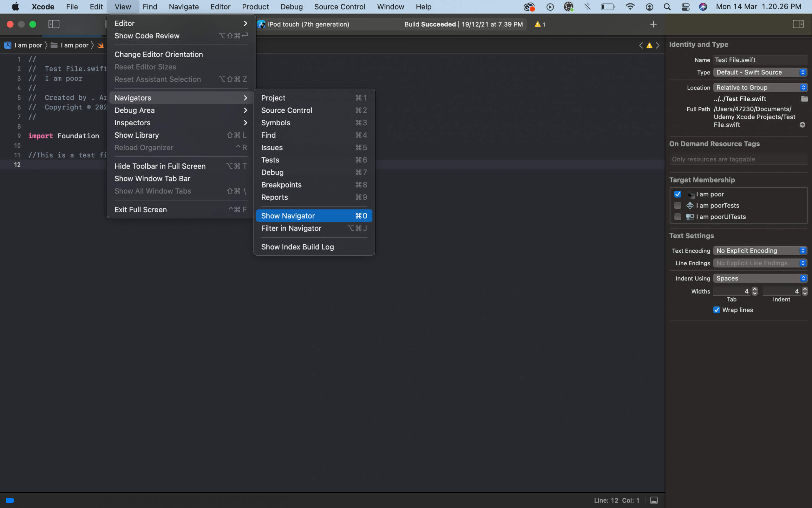812x508 pixels.
Task: Choose Change Editor Orientation
Action: tap(181, 55)
